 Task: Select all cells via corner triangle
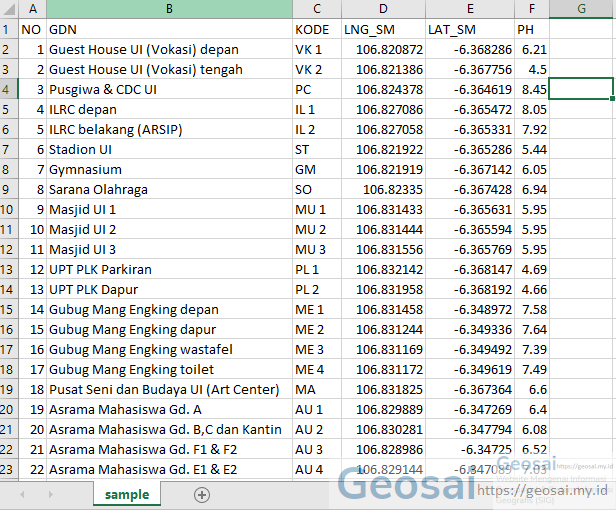(9, 9)
